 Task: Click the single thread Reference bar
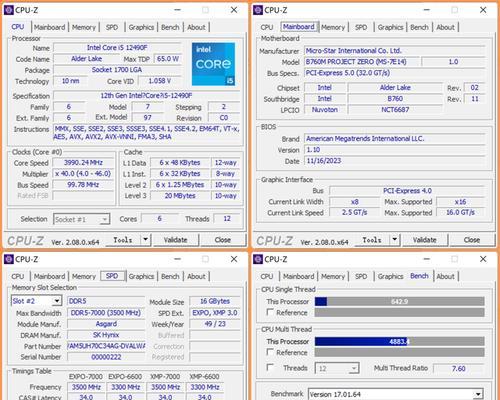click(x=399, y=312)
